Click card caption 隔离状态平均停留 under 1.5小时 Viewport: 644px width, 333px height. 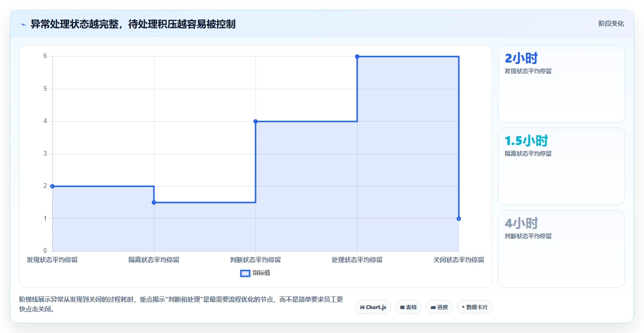tap(528, 153)
